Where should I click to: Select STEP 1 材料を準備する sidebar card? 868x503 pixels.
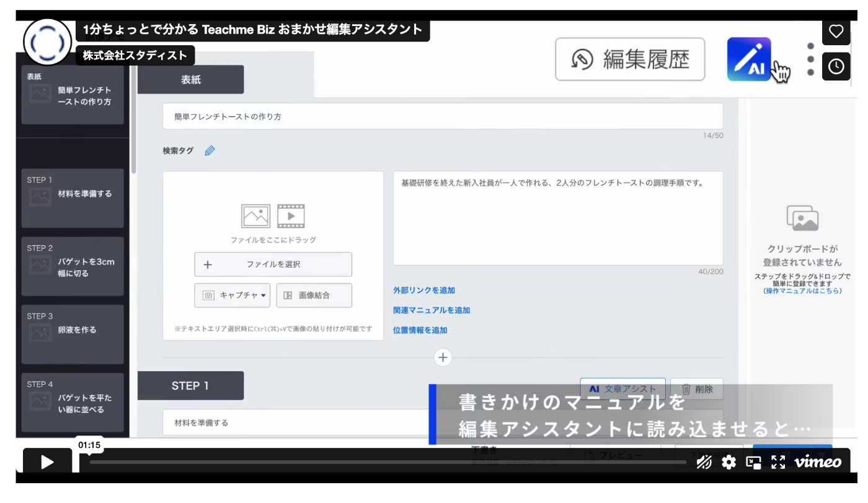[x=73, y=198]
